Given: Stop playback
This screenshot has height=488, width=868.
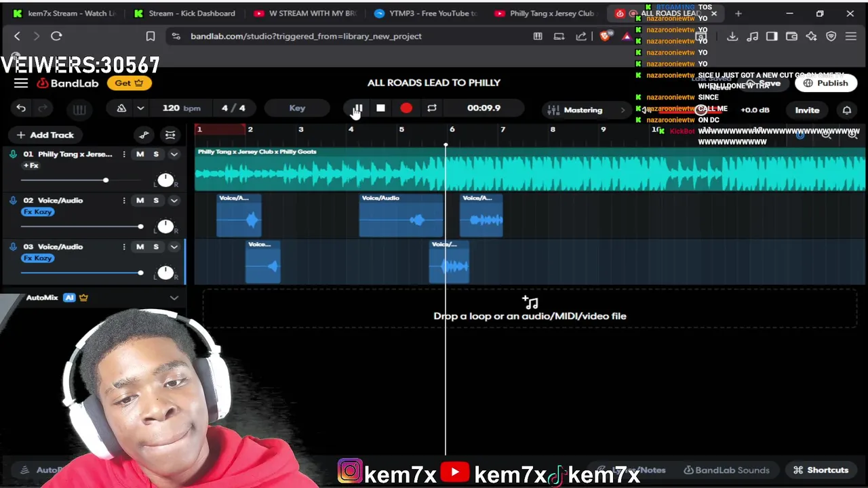Looking at the screenshot, I should [x=380, y=108].
